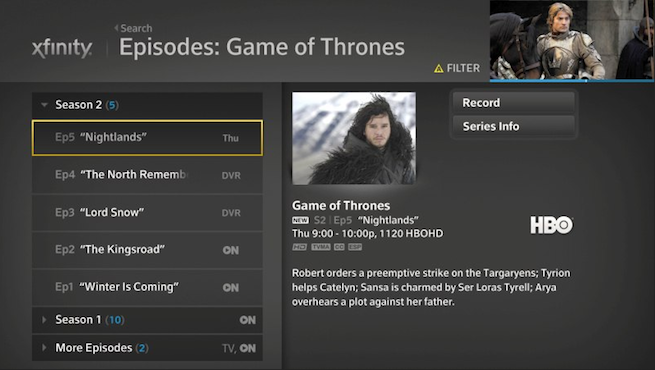Click the HBO network logo
This screenshot has height=370, width=655.
click(551, 225)
